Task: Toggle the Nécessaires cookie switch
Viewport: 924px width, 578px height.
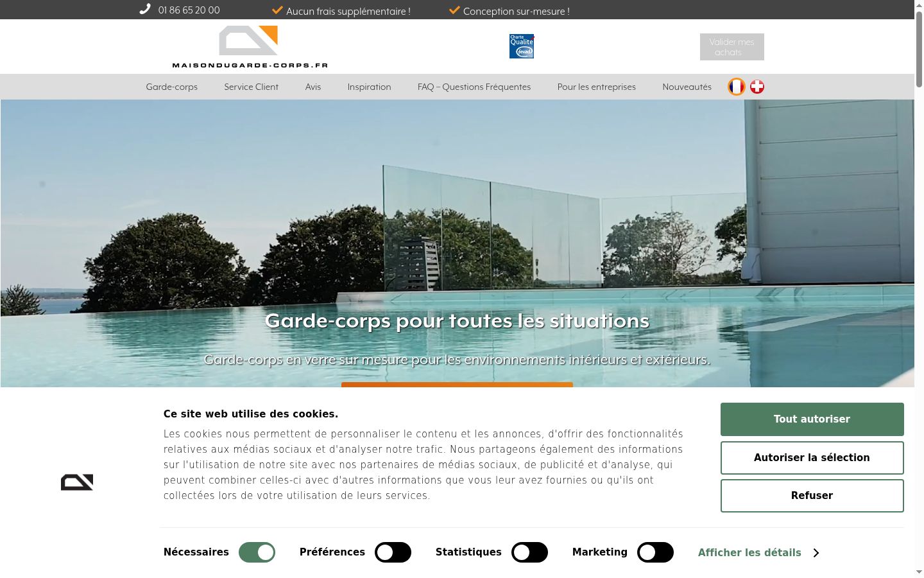Action: click(x=257, y=552)
